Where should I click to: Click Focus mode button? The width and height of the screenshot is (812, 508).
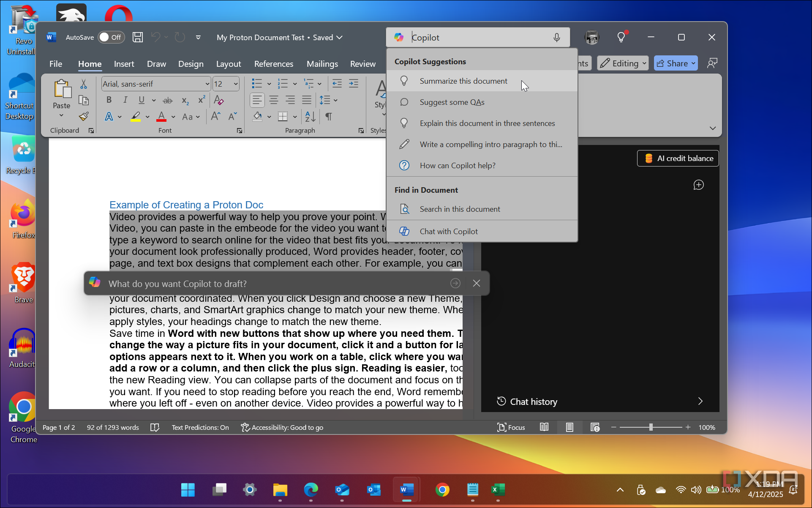pyautogui.click(x=511, y=427)
